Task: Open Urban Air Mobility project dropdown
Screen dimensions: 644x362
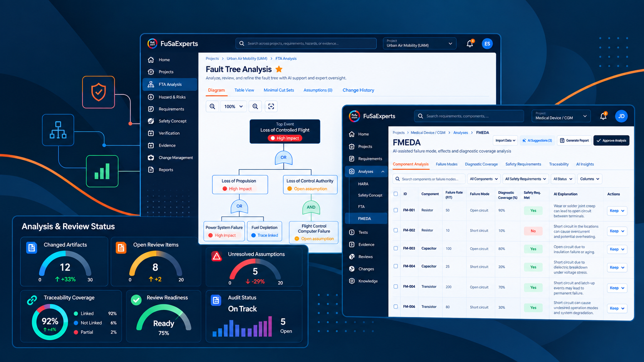Action: (419, 43)
